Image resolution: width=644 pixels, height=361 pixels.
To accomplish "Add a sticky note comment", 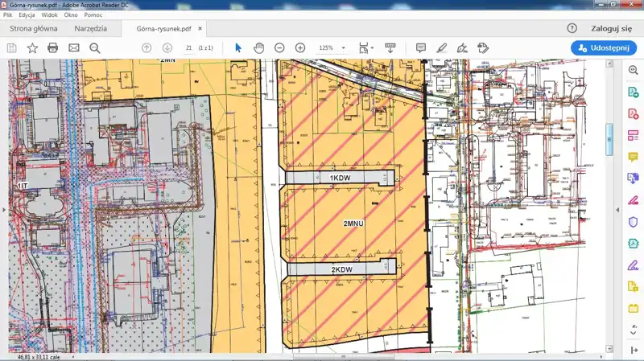I will tap(421, 48).
